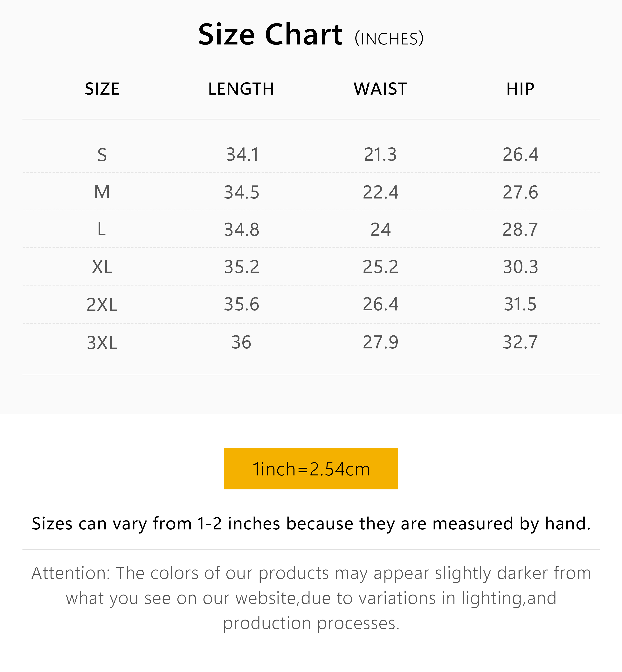This screenshot has height=672, width=622.
Task: Click the SIZE column header
Action: click(x=102, y=89)
